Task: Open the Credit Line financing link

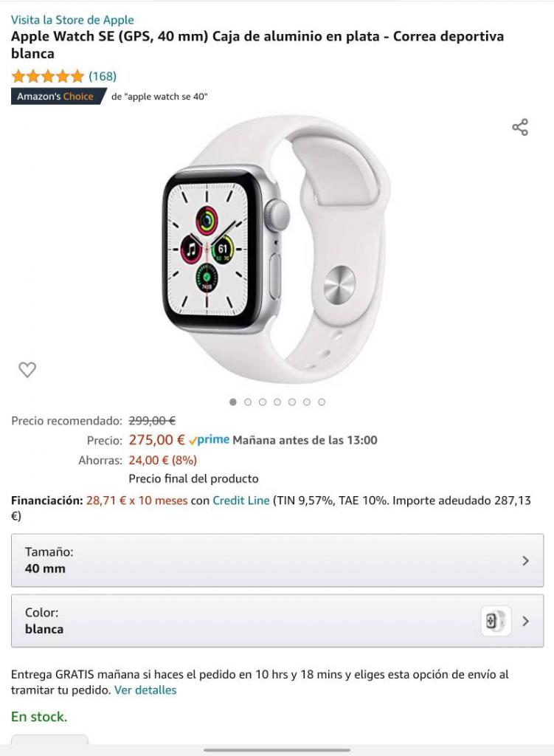Action: click(241, 501)
